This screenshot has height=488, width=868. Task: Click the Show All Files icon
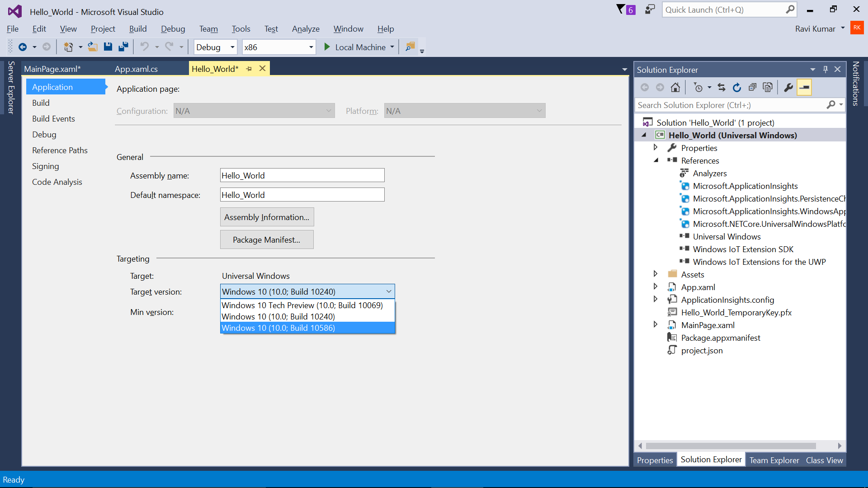pyautogui.click(x=768, y=88)
